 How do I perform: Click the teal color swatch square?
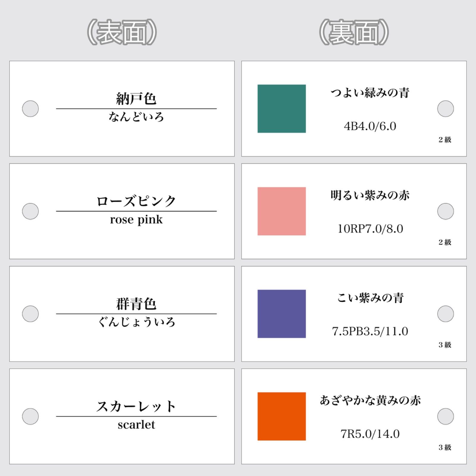281,109
